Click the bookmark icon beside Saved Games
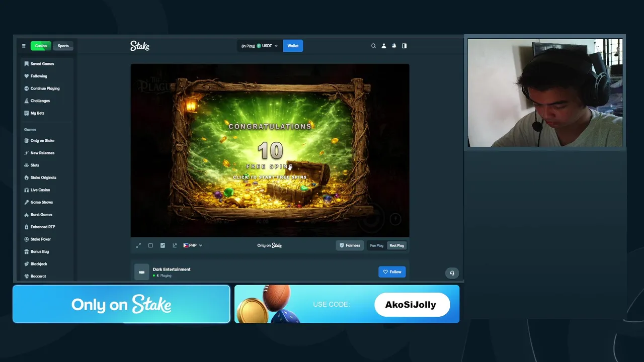The width and height of the screenshot is (644, 362). tap(26, 64)
